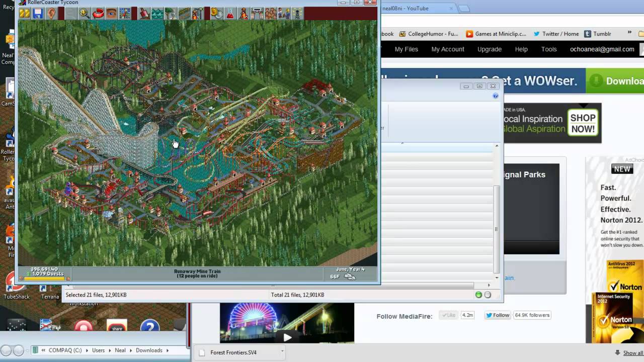Open Forest Frontiers.SV4 downloaded file
Screen dimensions: 644x362
tap(233, 352)
